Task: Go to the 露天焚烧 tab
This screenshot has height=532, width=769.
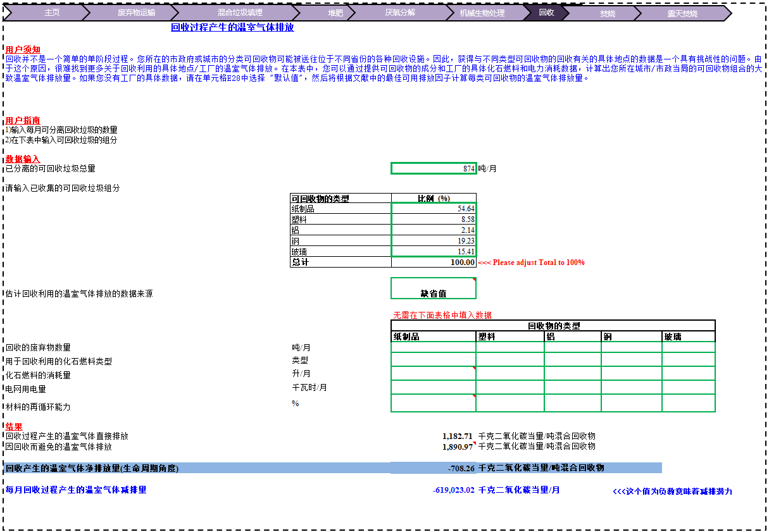Action: [x=682, y=13]
